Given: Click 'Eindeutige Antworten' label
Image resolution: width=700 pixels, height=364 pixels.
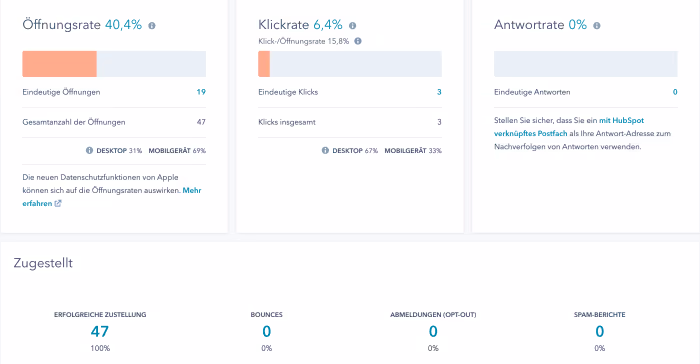Looking at the screenshot, I should pyautogui.click(x=532, y=92).
